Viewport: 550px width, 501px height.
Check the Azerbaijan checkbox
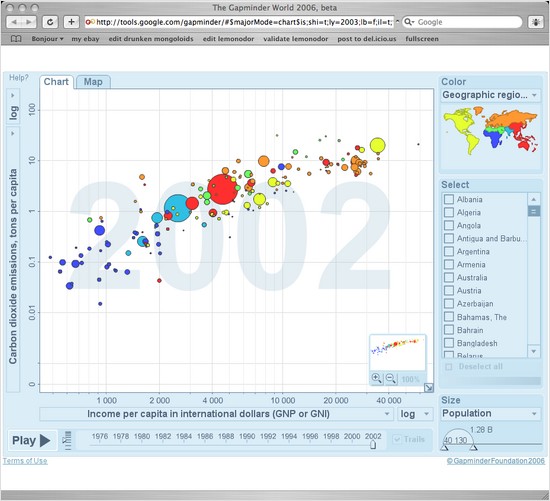[x=449, y=303]
